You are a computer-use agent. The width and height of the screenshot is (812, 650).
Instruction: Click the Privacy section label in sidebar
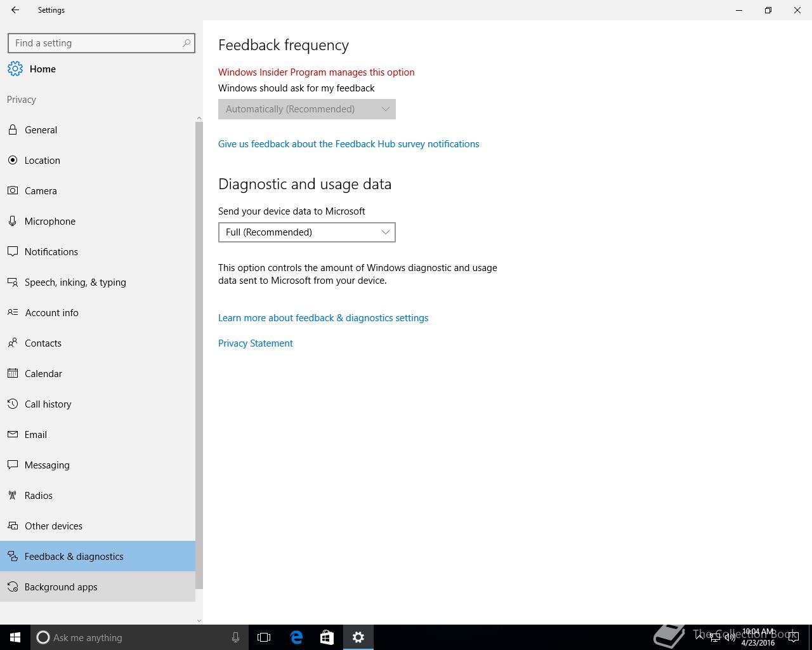(22, 100)
